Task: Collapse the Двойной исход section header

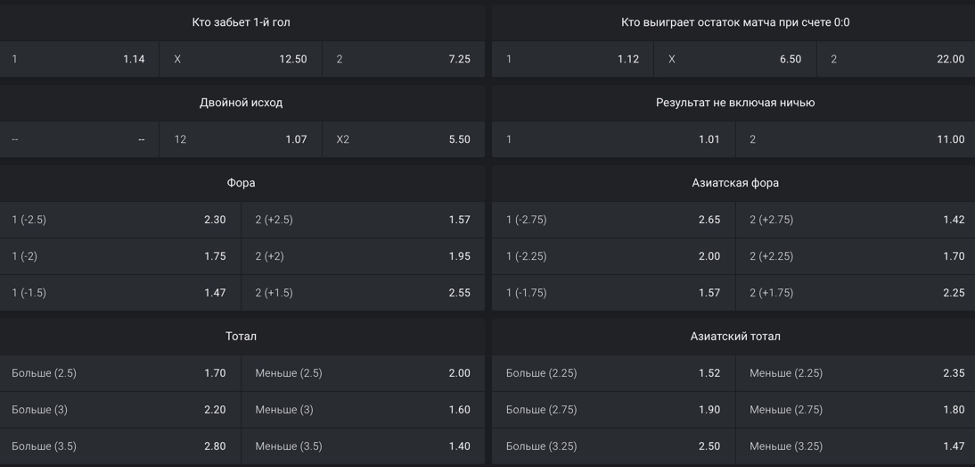Action: pyautogui.click(x=241, y=102)
